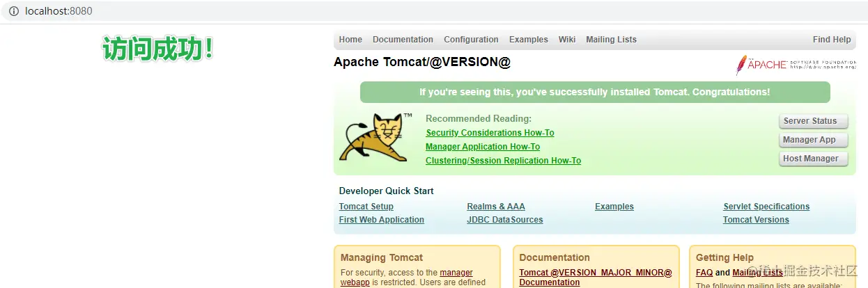Go to Configuration in the nav bar

(x=471, y=40)
